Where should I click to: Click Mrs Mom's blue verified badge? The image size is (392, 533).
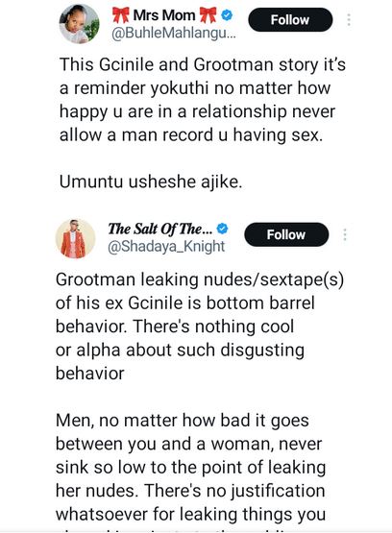pos(227,15)
